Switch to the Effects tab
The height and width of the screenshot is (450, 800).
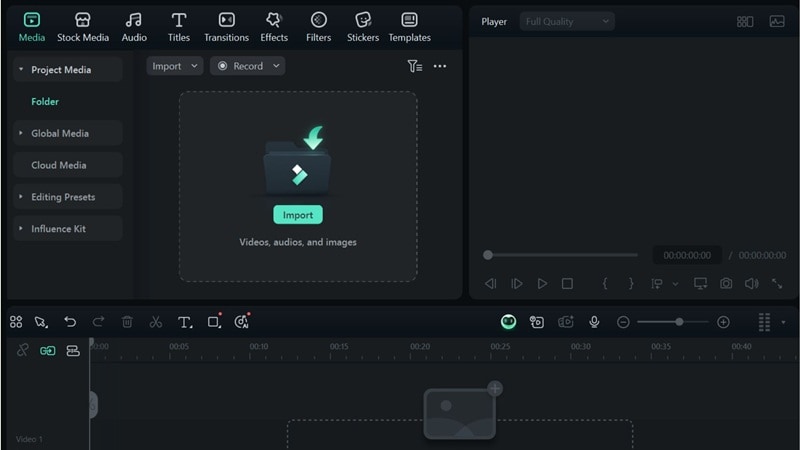(x=274, y=28)
